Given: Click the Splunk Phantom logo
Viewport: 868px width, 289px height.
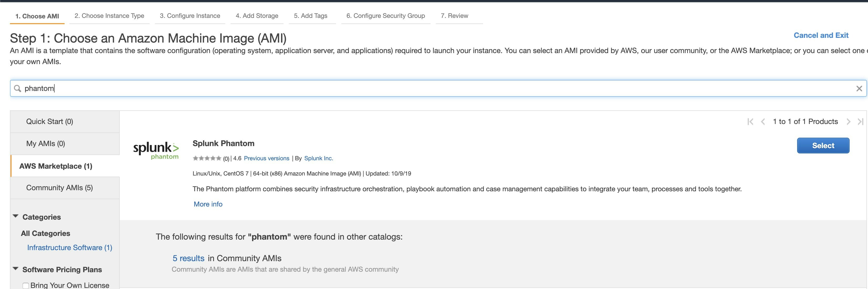Looking at the screenshot, I should click(x=156, y=151).
